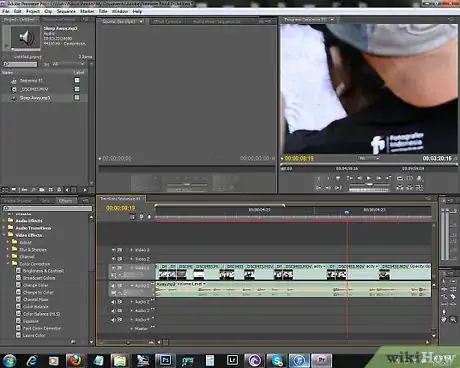Open the Window menu
460x368 pixels.
[120, 11]
